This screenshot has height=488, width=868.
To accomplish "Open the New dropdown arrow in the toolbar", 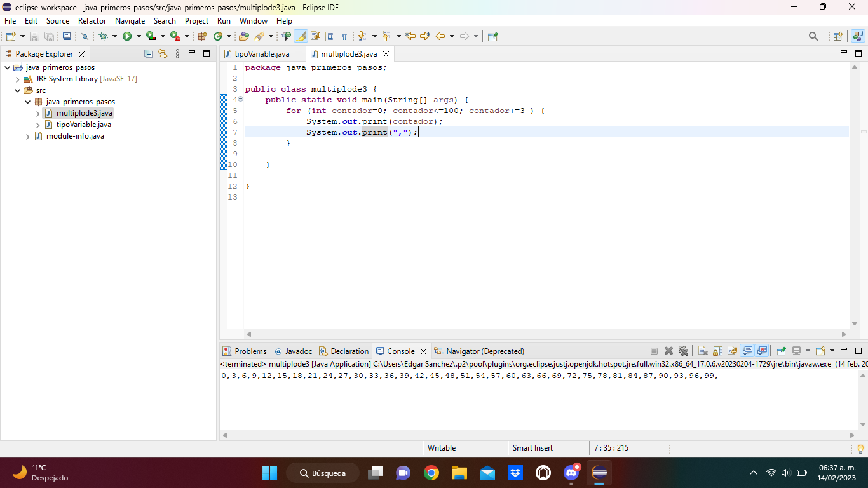I will pos(22,36).
